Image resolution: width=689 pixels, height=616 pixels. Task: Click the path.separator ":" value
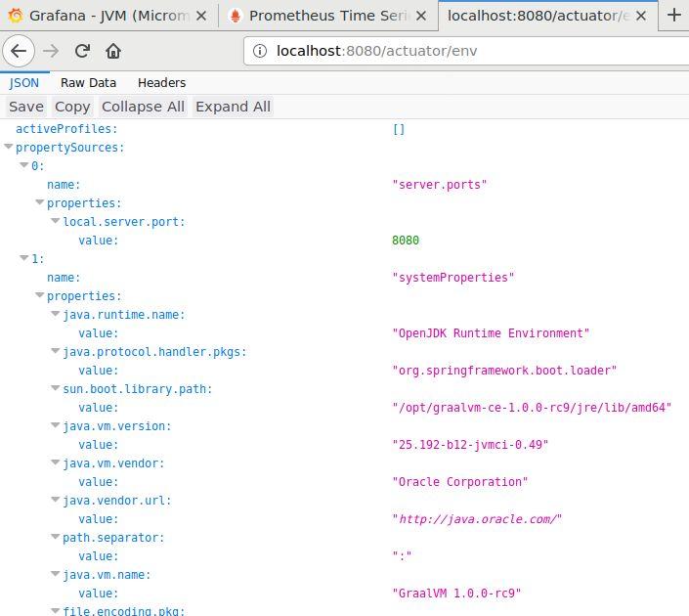coord(402,556)
